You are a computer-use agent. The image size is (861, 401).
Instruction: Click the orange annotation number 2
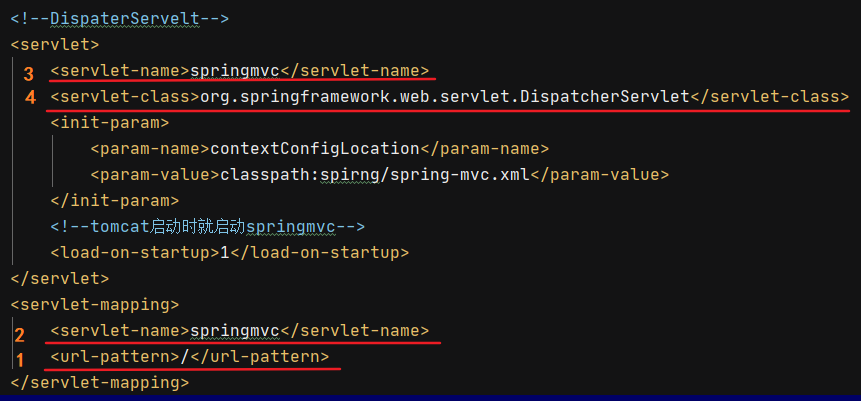coord(20,333)
